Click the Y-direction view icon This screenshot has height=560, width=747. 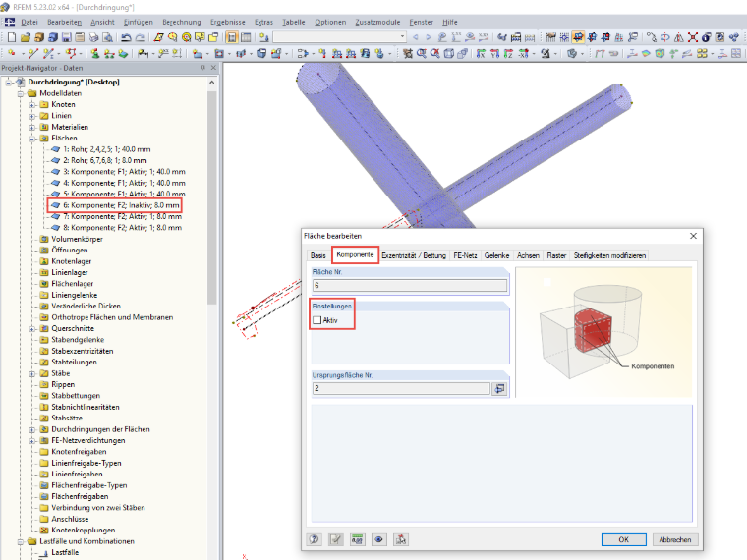click(x=494, y=53)
